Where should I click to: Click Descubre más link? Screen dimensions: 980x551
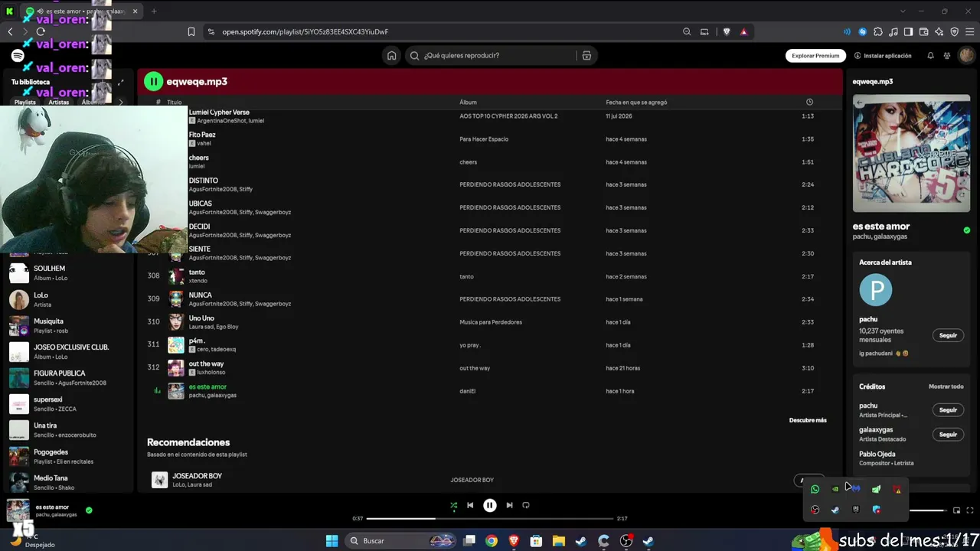[x=808, y=420]
